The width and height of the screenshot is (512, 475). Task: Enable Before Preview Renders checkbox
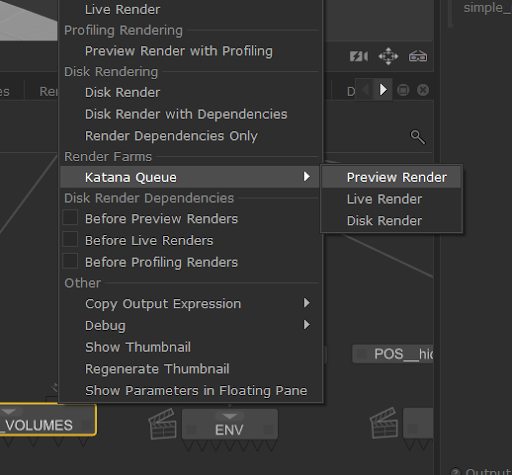click(70, 218)
